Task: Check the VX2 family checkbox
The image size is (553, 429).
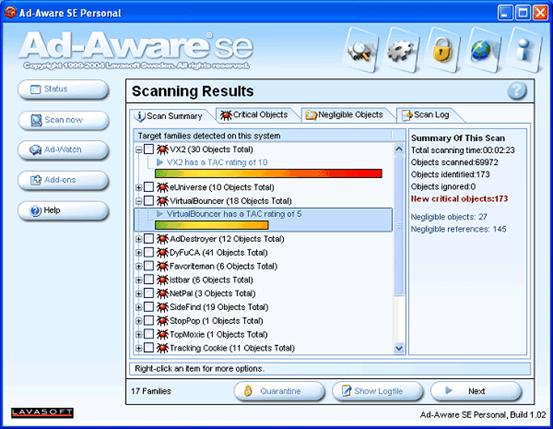Action: pyautogui.click(x=149, y=149)
